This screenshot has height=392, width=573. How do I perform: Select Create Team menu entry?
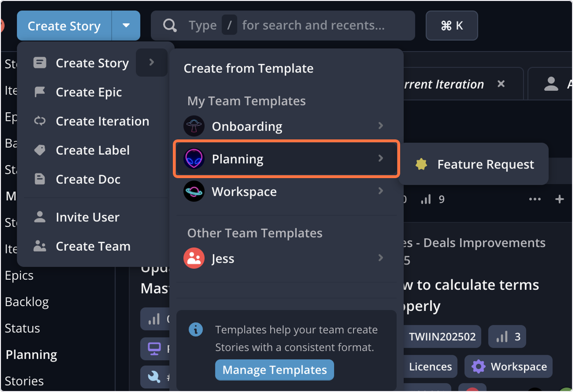(x=93, y=246)
